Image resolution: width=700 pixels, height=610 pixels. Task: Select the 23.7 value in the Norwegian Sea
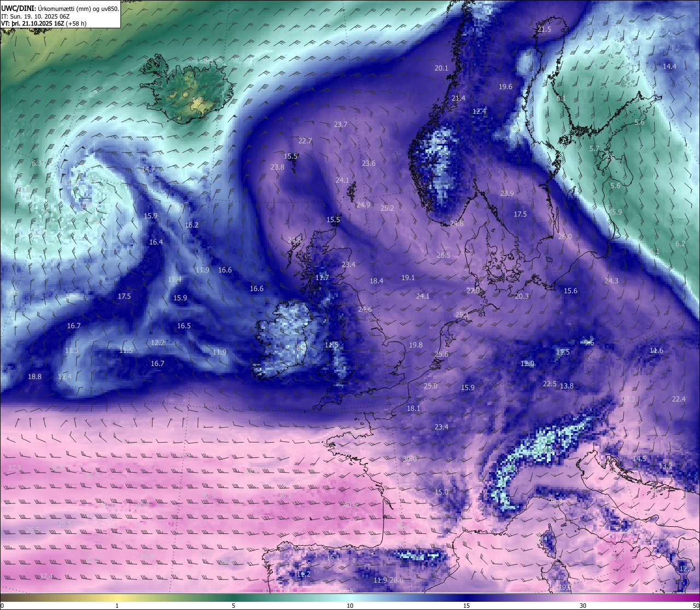pyautogui.click(x=341, y=125)
